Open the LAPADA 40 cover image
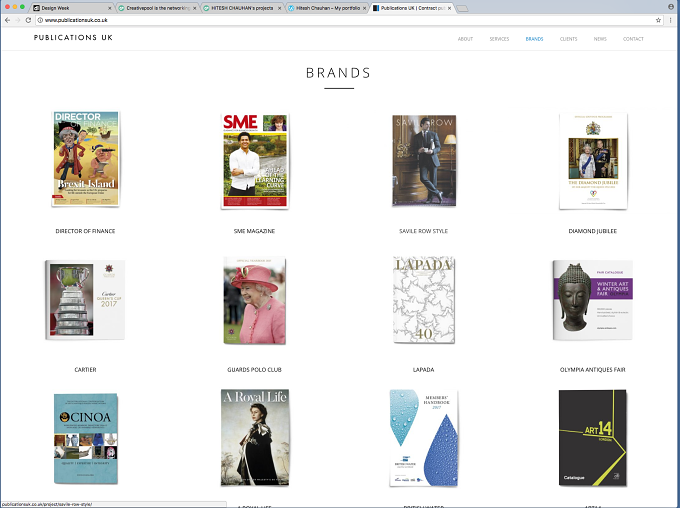Image resolution: width=680 pixels, height=508 pixels. pyautogui.click(x=424, y=300)
